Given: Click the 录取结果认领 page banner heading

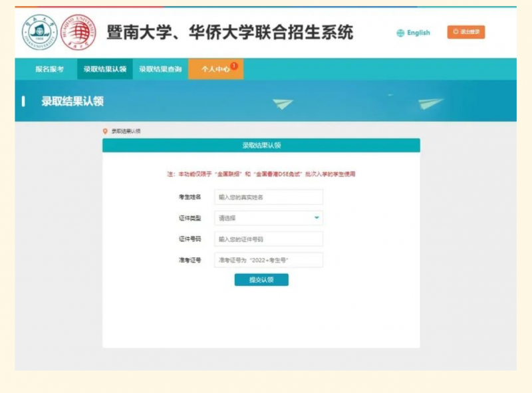Looking at the screenshot, I should (x=72, y=101).
